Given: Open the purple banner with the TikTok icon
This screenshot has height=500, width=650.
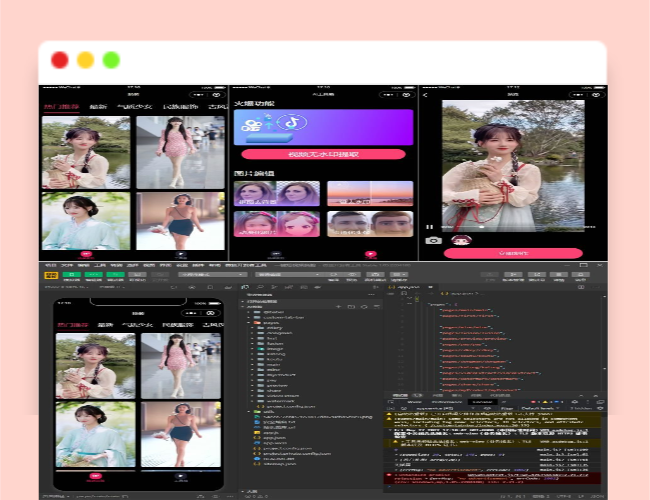Looking at the screenshot, I should pyautogui.click(x=323, y=128).
